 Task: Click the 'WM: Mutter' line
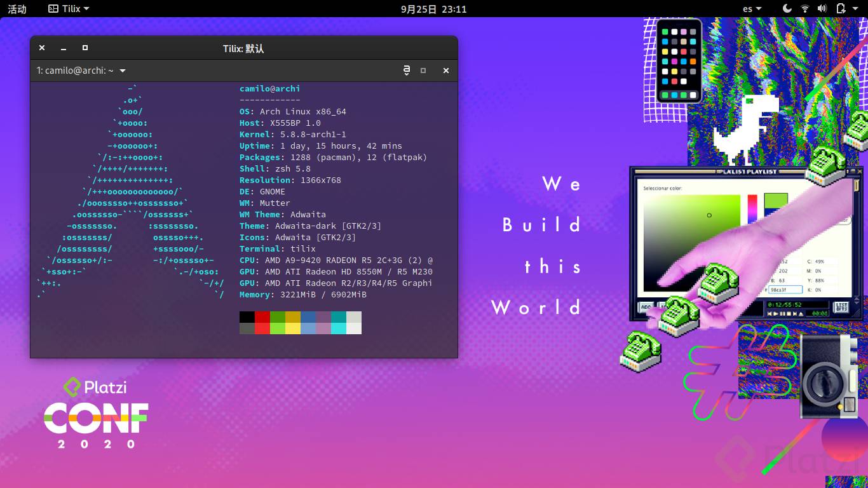pyautogui.click(x=265, y=203)
